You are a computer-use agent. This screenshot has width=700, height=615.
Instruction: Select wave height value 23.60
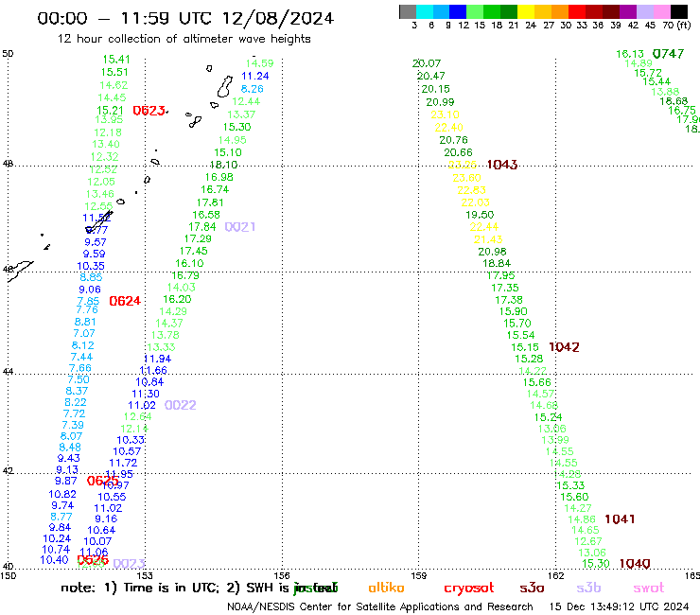click(466, 178)
